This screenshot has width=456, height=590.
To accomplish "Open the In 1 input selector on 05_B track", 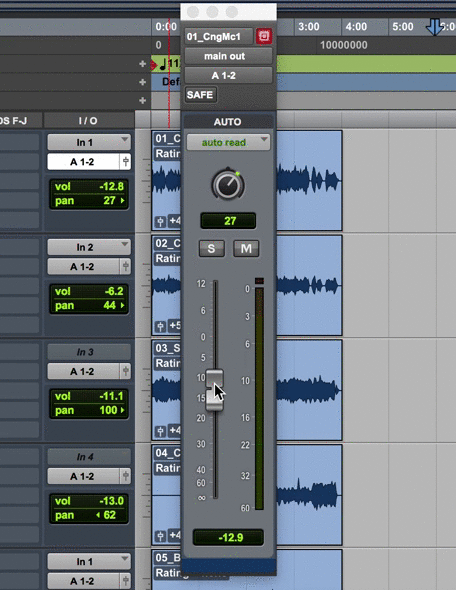I will click(89, 561).
